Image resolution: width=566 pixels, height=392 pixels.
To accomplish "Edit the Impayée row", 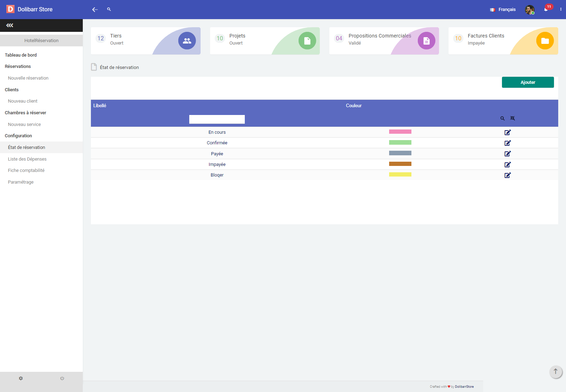I will (508, 165).
